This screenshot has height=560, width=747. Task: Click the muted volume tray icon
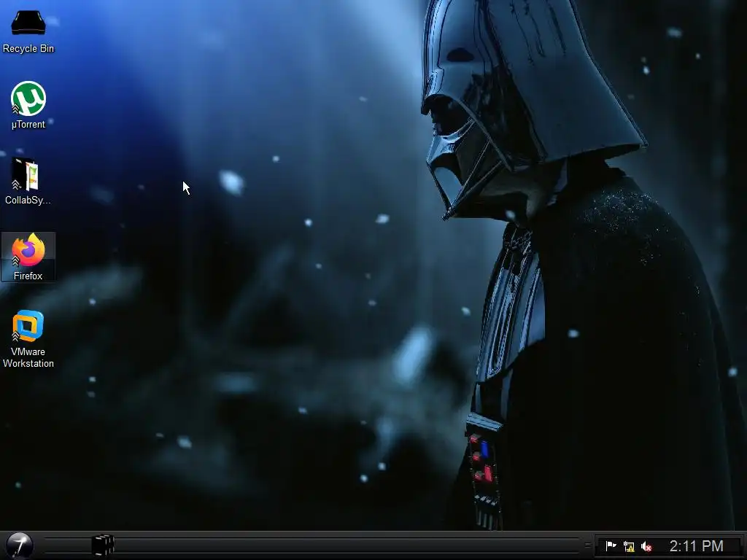646,546
